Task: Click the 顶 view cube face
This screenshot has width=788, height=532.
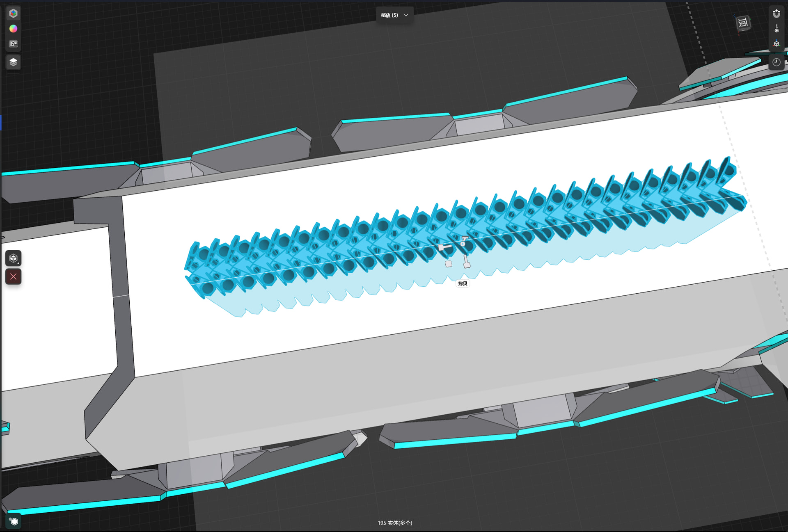Action: pos(743,23)
